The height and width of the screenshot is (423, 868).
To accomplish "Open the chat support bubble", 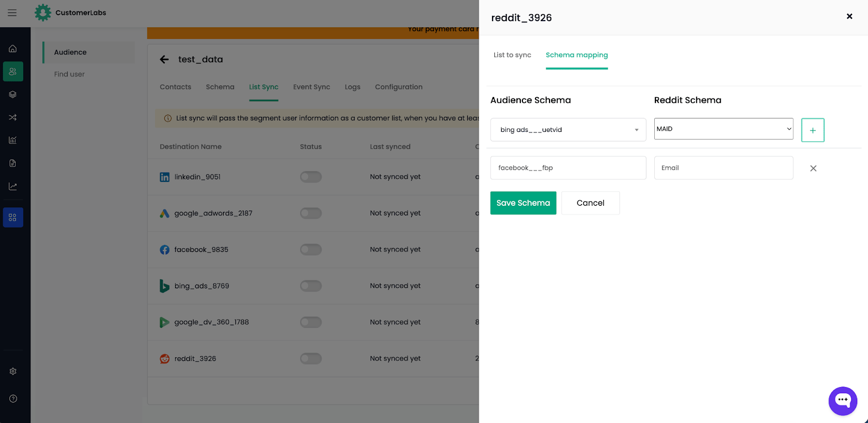I will (x=843, y=401).
